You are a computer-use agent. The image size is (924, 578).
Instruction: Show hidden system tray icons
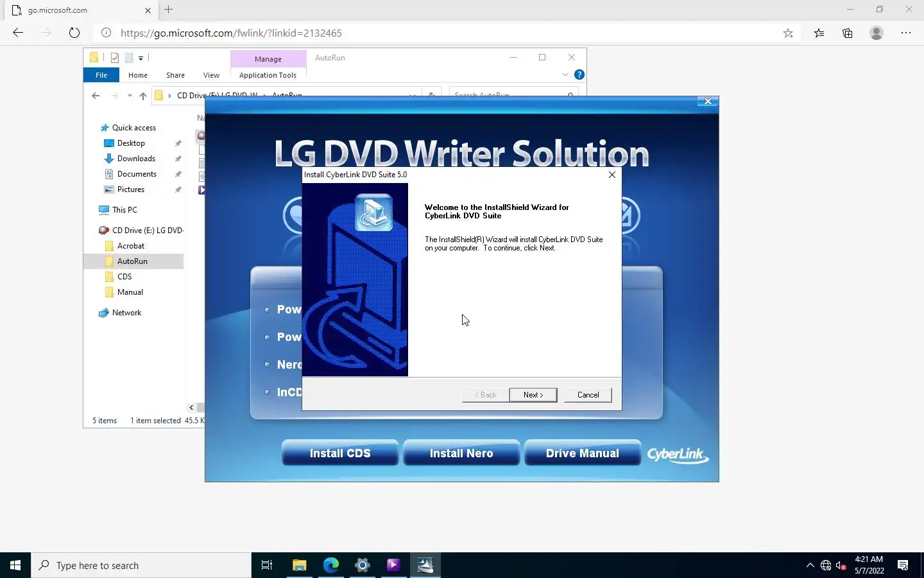pos(810,565)
